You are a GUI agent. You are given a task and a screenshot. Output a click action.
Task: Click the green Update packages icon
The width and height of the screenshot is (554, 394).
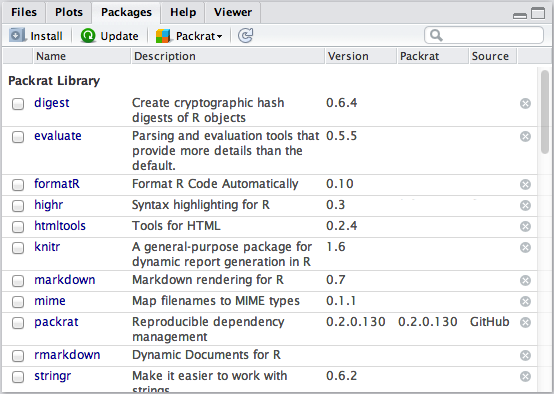pos(88,36)
